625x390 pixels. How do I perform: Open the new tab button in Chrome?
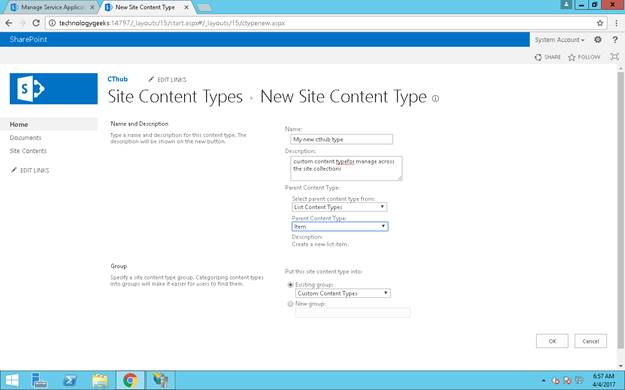[204, 7]
